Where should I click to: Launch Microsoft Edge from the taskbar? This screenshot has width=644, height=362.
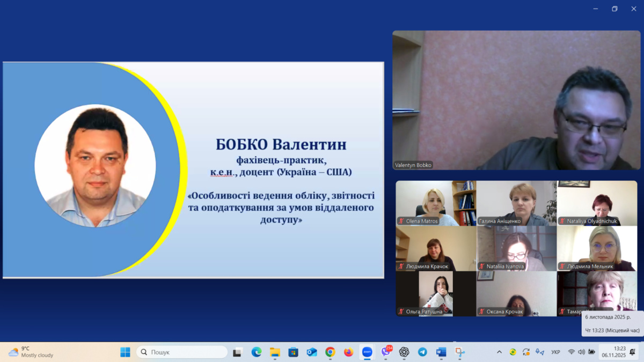click(x=257, y=352)
